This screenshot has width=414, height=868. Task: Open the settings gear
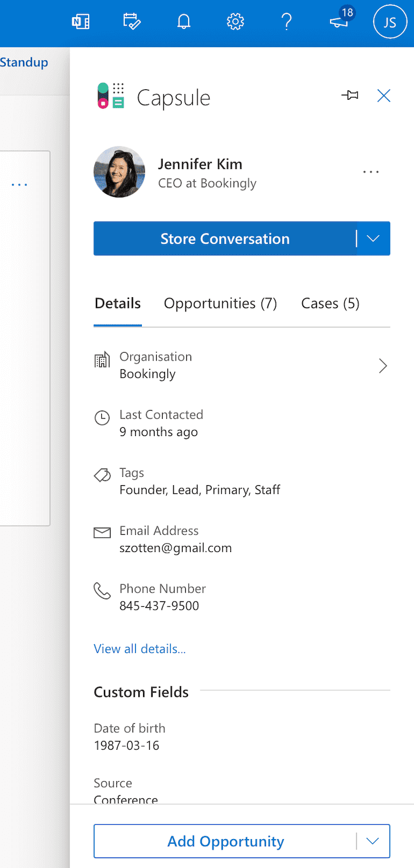coord(235,21)
